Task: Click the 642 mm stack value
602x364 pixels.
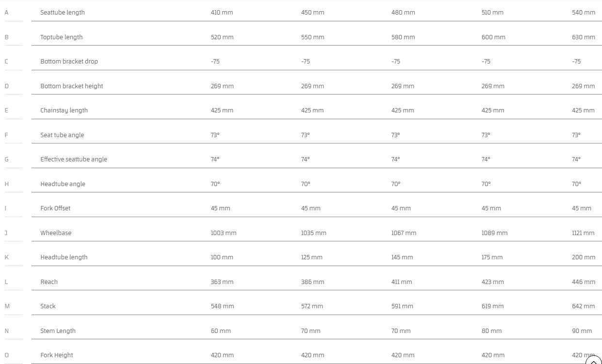Action: (583, 306)
